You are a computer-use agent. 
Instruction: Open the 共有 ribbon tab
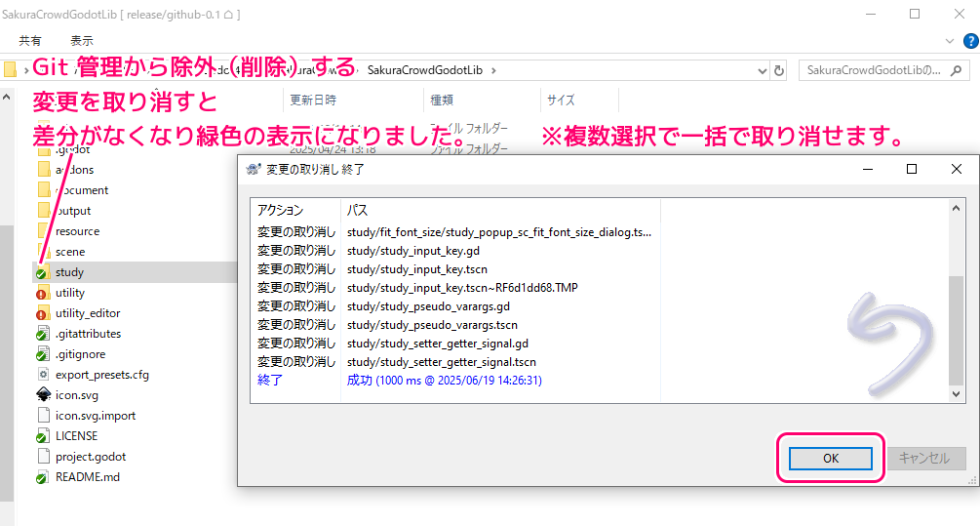(30, 41)
